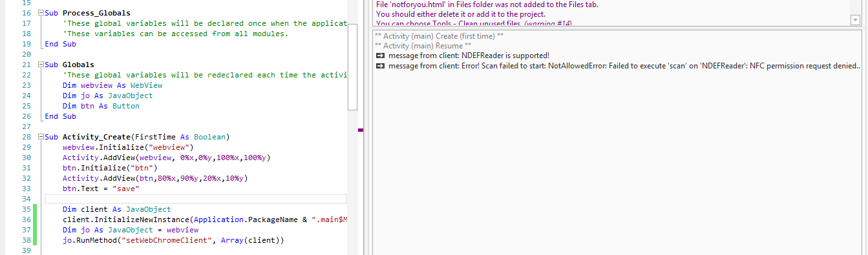
Task: Click the End Sub line below Dim btn
Action: click(61, 116)
